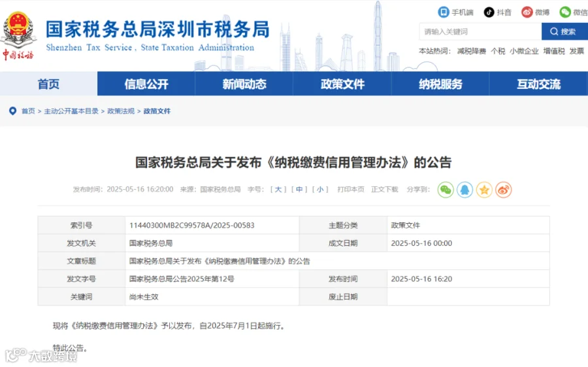
Task: Open the 信息公开 navigation tab
Action: click(x=146, y=84)
